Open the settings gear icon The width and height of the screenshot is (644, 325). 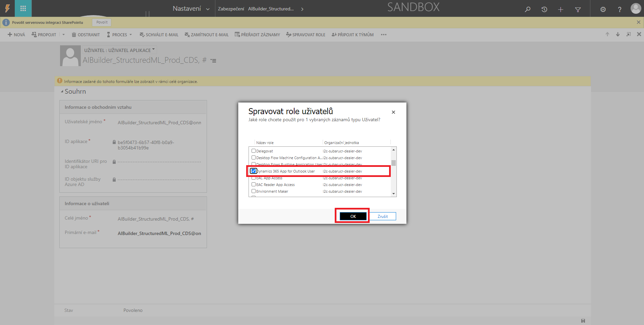pos(603,9)
